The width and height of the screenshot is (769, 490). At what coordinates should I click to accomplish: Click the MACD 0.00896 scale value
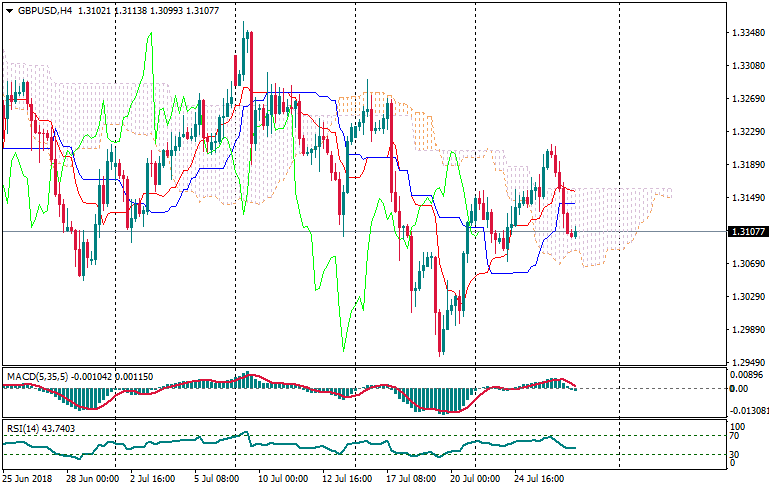(746, 375)
